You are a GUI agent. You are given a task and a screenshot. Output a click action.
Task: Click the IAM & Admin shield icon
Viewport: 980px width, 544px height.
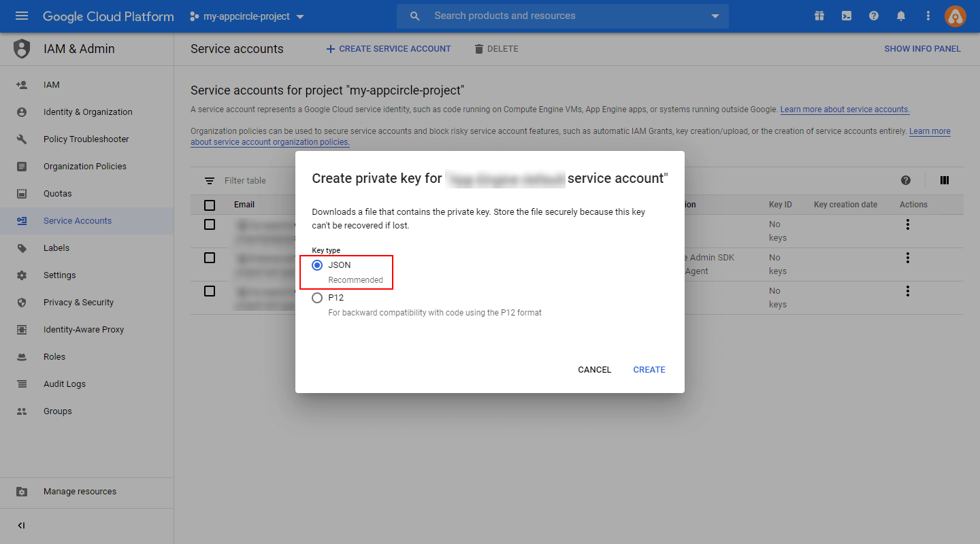pyautogui.click(x=22, y=49)
